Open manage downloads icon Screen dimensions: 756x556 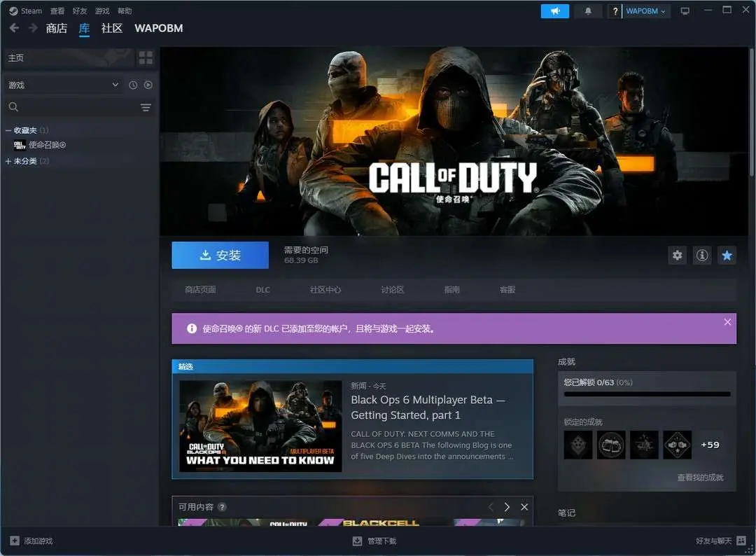[x=357, y=541]
